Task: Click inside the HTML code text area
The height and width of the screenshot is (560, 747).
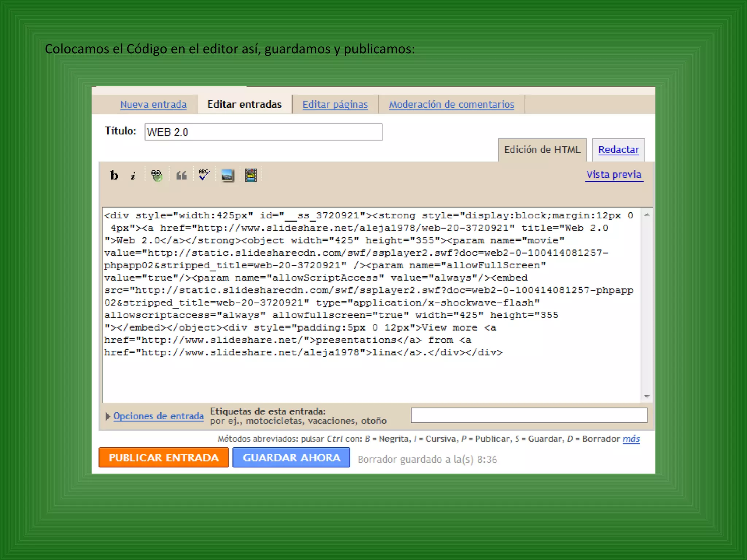Action: pyautogui.click(x=371, y=305)
